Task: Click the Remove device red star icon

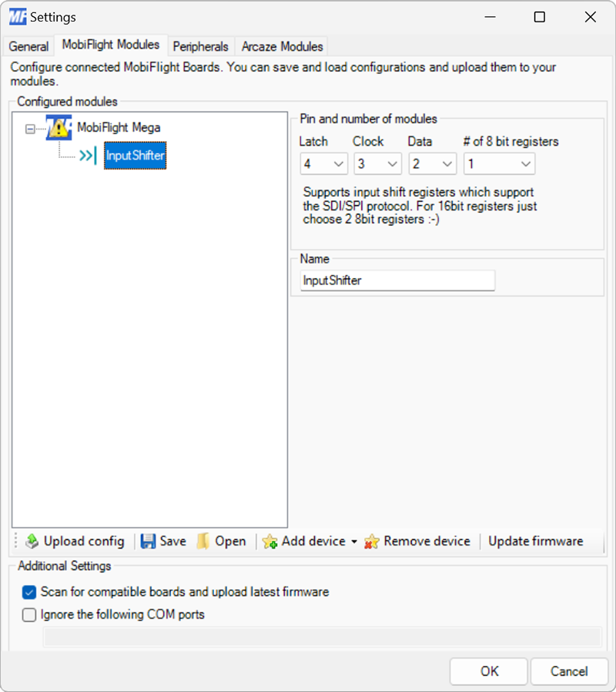Action: pos(373,542)
